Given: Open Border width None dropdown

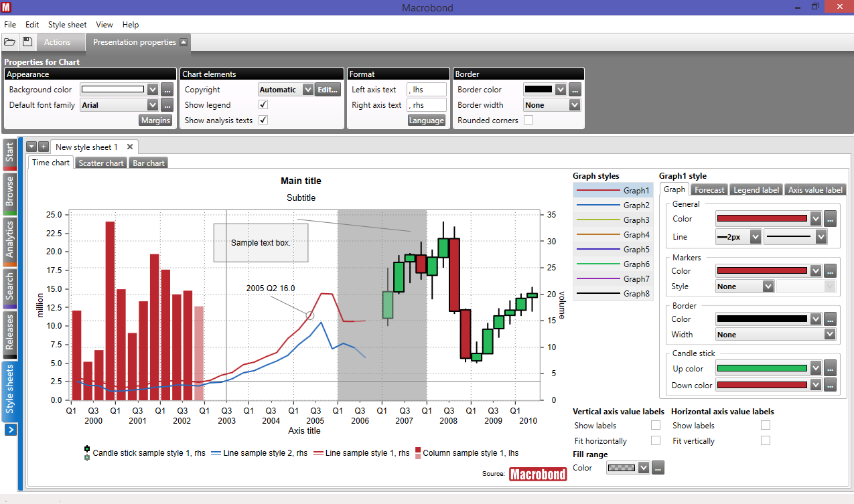Looking at the screenshot, I should tap(574, 105).
